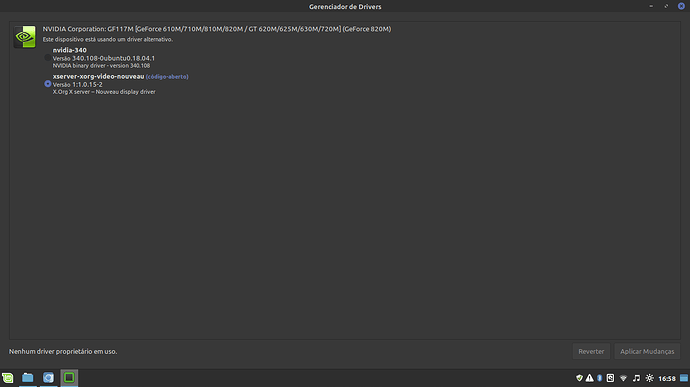The width and height of the screenshot is (690, 387).
Task: Open the update manager shield tray icon
Action: coord(579,378)
